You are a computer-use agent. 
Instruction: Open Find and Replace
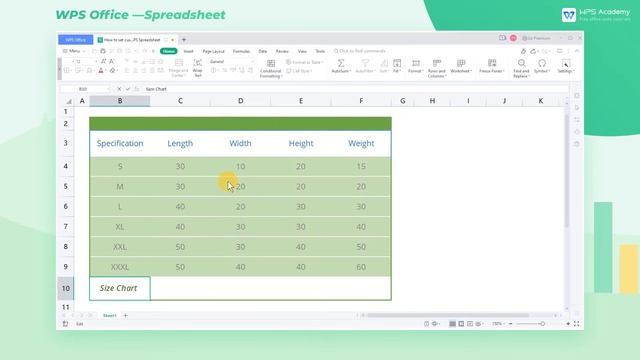pyautogui.click(x=521, y=68)
